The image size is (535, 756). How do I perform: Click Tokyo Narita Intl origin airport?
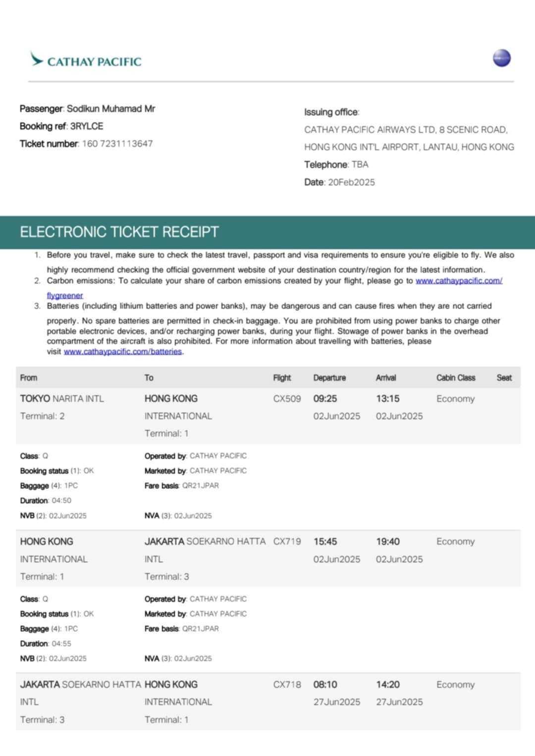tap(62, 399)
